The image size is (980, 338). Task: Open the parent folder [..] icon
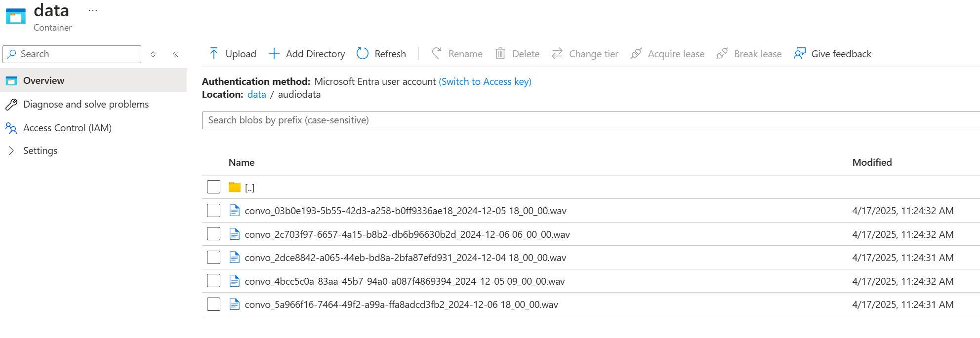pos(235,188)
